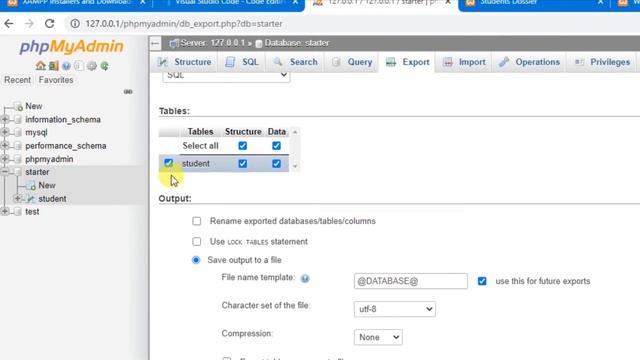The height and width of the screenshot is (360, 640).
Task: Open the student table link in tree
Action: tap(52, 199)
